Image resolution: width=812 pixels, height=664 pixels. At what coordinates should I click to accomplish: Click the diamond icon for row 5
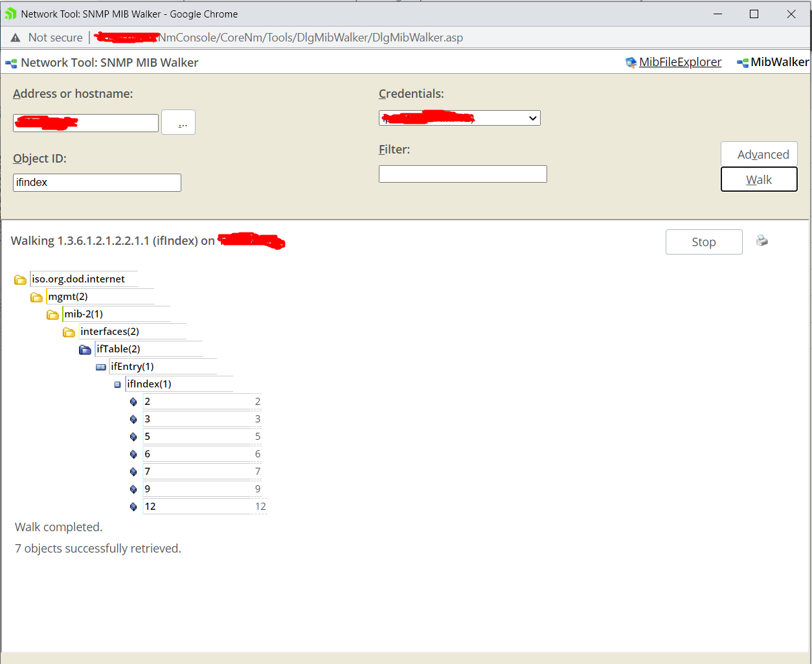(x=133, y=437)
